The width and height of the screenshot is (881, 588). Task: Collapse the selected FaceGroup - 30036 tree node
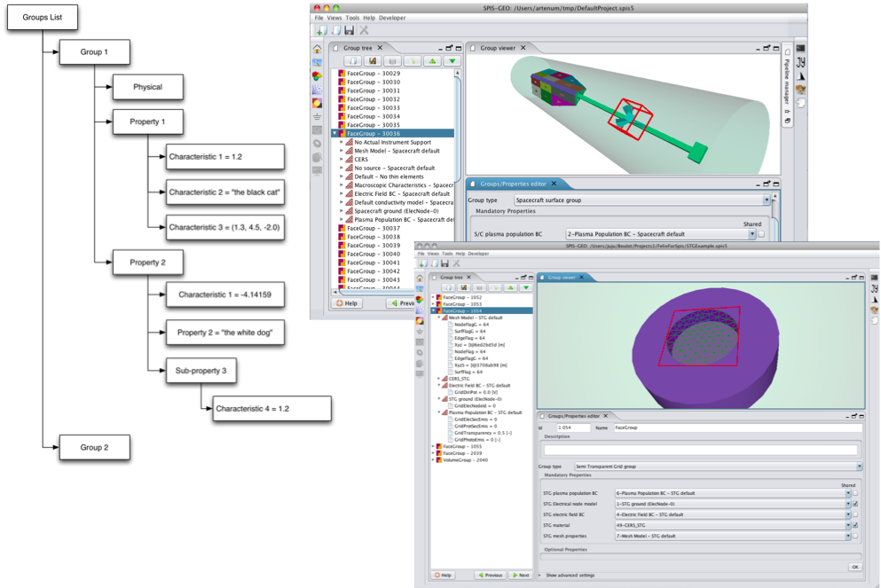point(334,134)
